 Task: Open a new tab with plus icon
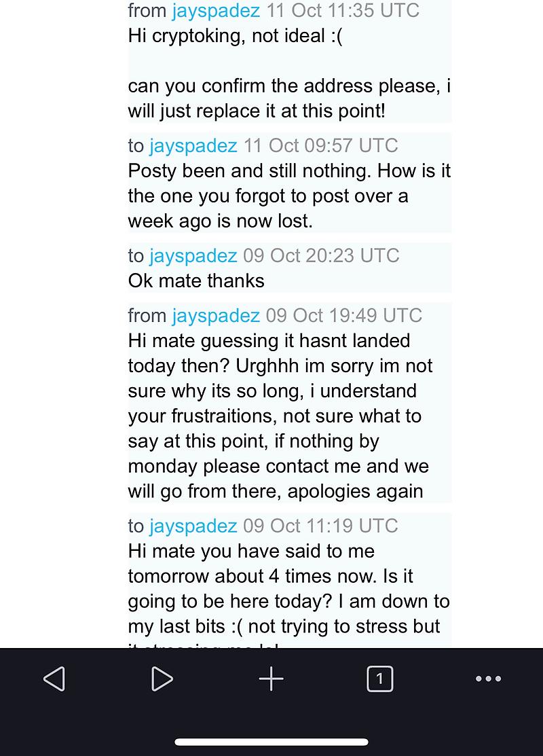pos(271,679)
